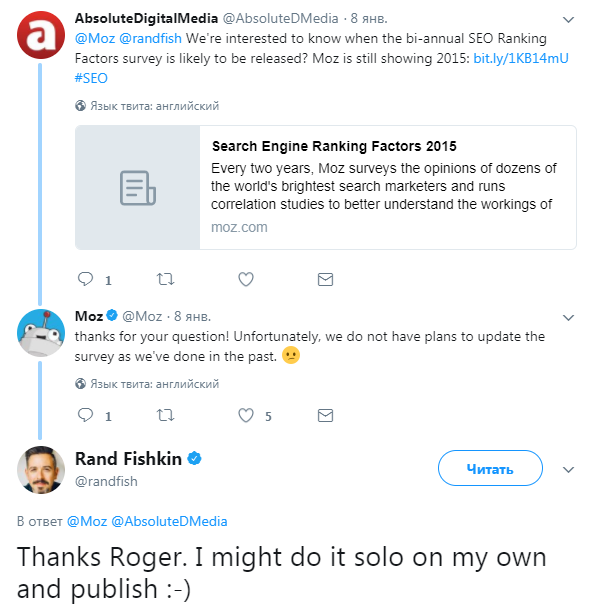Image resolution: width=607 pixels, height=607 pixels.
Task: Share Moz tweet via message envelope icon
Action: [325, 415]
